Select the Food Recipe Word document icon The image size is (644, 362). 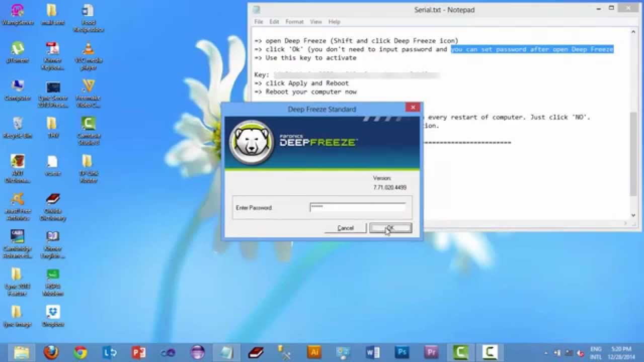88,18
